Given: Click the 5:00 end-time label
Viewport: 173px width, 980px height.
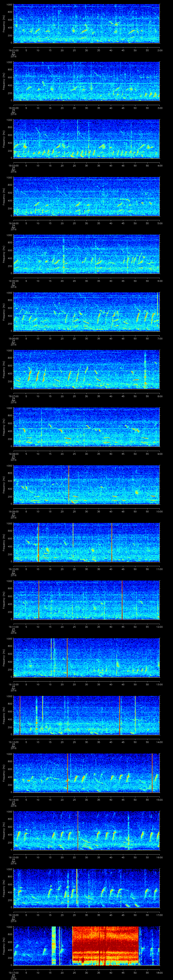Looking at the screenshot, I should [x=160, y=223].
